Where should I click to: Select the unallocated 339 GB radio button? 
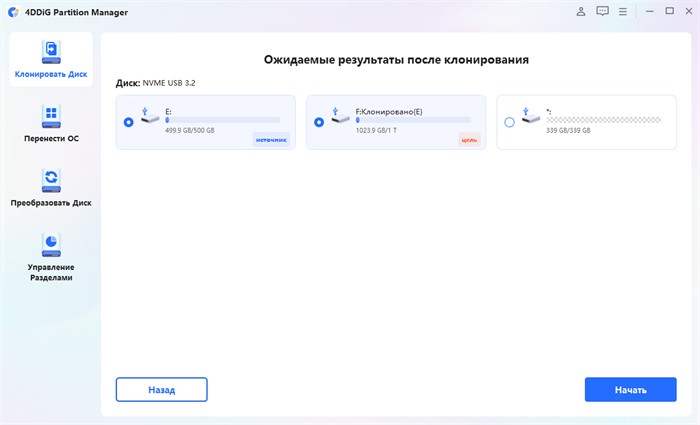coord(509,122)
